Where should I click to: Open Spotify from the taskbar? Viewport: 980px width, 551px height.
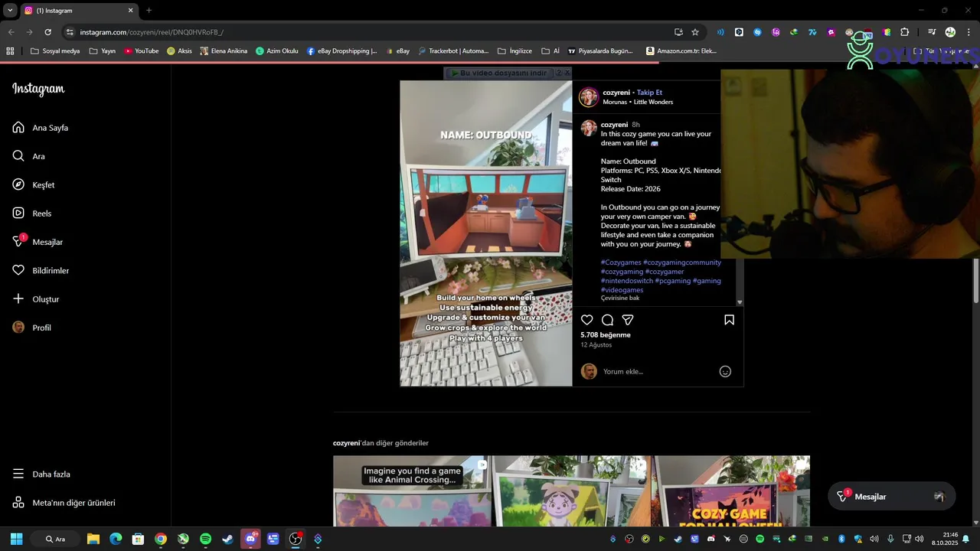click(x=205, y=539)
